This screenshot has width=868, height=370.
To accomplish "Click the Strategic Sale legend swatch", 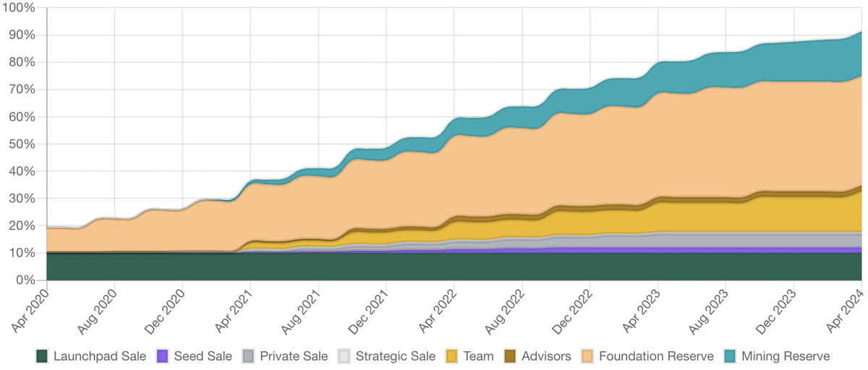I will [344, 356].
